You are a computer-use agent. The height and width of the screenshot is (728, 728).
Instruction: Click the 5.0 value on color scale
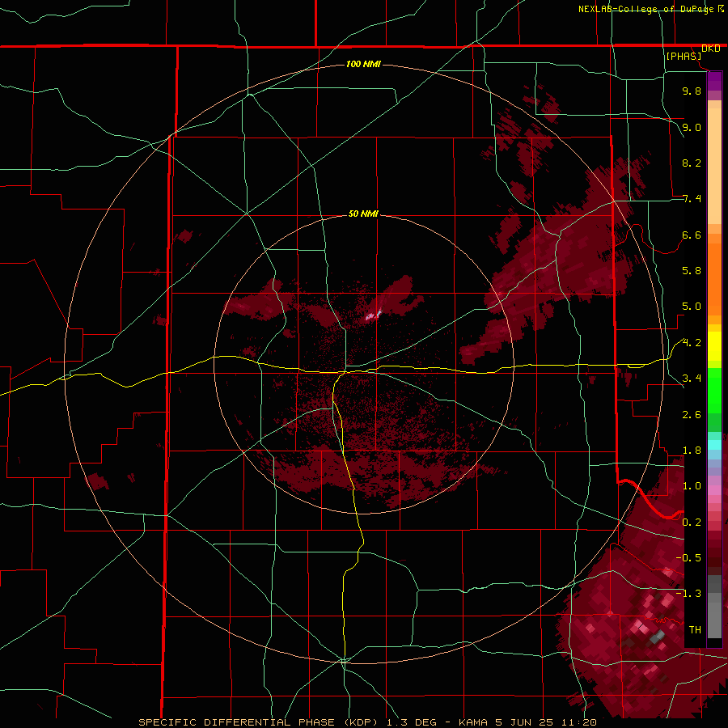coord(692,307)
